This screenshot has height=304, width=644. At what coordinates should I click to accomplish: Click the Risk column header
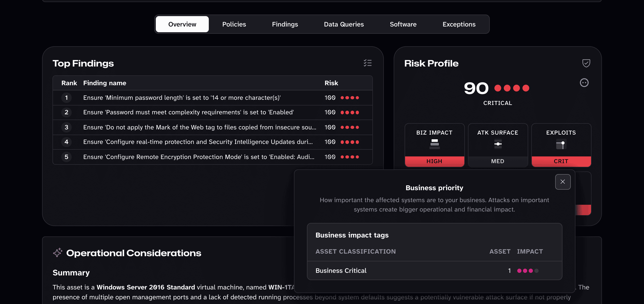pyautogui.click(x=331, y=83)
